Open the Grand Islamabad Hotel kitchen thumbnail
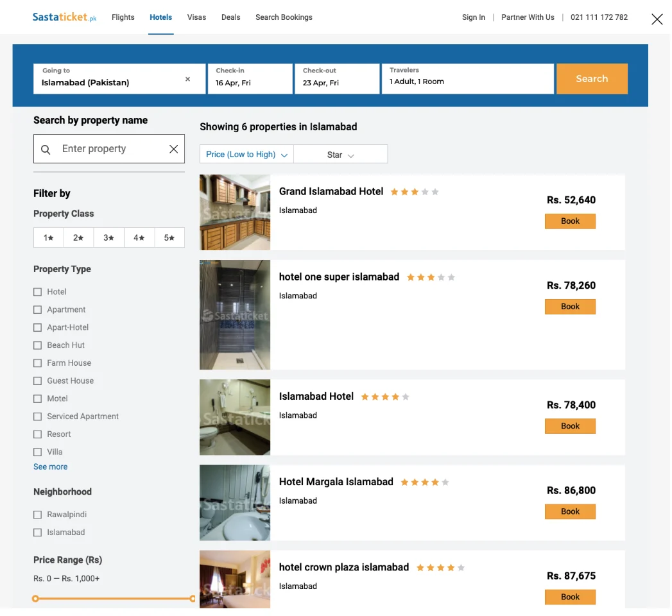 tap(235, 212)
